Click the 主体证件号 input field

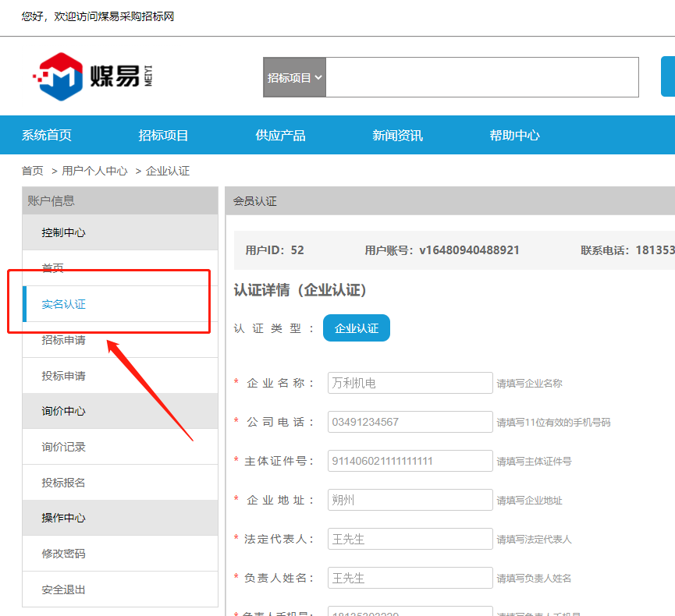click(x=410, y=461)
